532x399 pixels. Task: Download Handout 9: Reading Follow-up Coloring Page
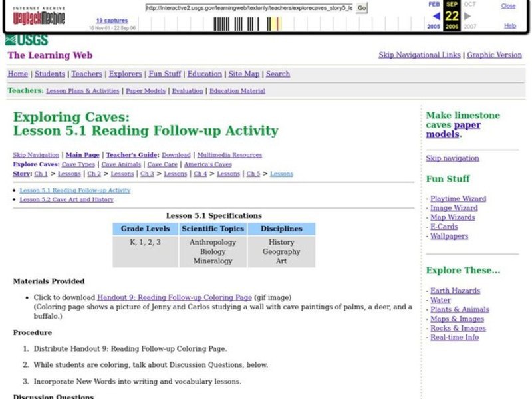click(174, 297)
